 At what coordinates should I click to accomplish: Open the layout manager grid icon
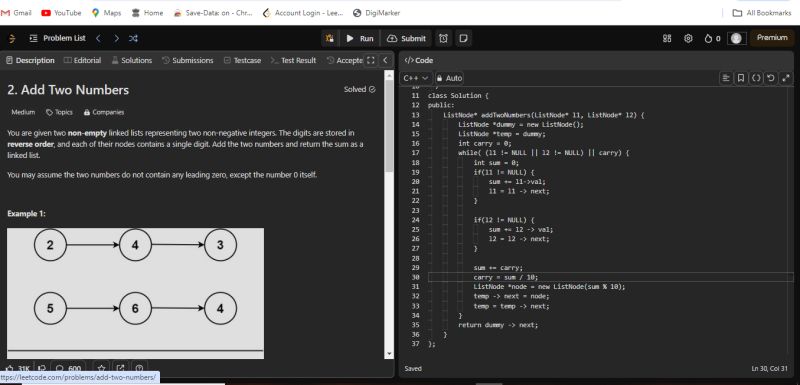tap(667, 38)
